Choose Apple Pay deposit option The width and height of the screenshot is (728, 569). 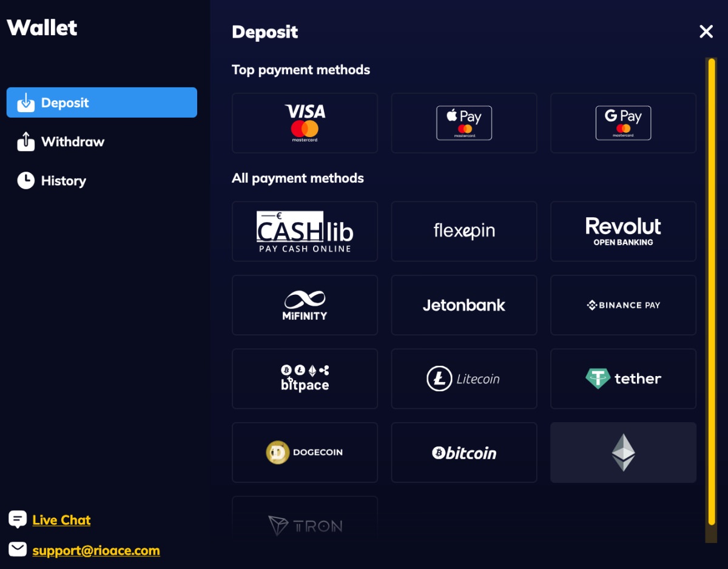464,123
